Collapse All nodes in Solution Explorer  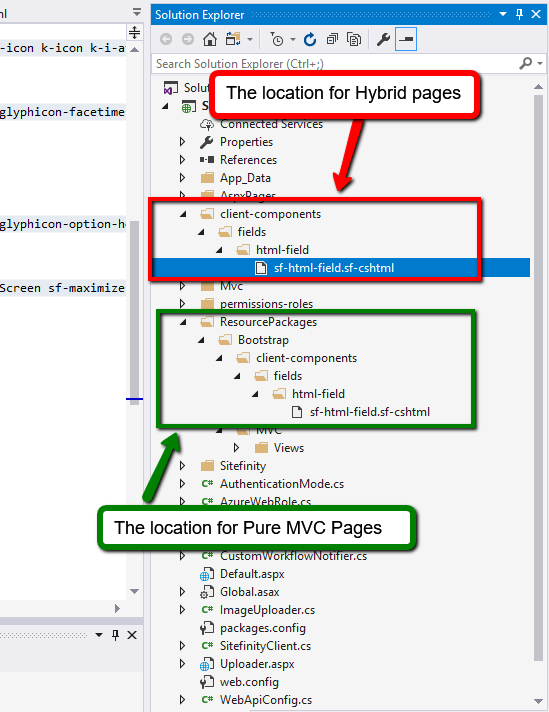coord(332,40)
